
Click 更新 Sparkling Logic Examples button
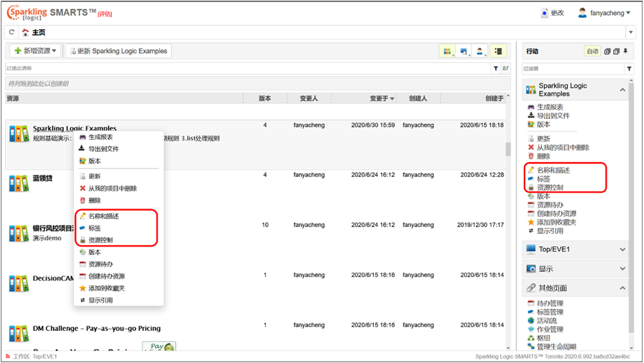coord(118,51)
